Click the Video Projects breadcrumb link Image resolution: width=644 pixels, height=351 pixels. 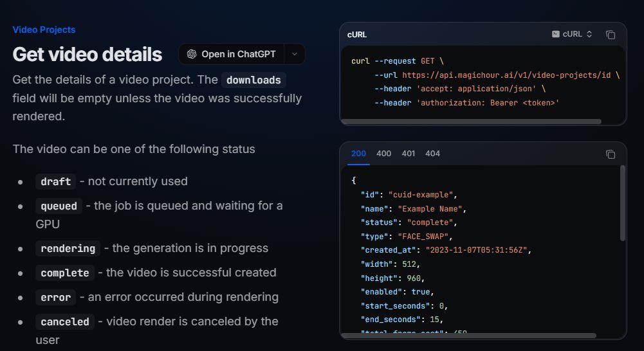pos(44,30)
